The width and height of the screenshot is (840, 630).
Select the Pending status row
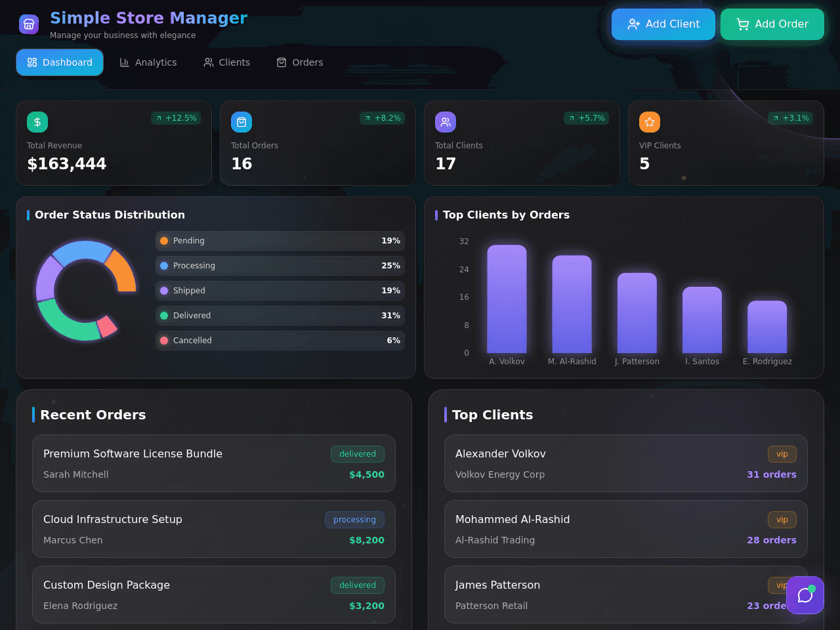[280, 241]
